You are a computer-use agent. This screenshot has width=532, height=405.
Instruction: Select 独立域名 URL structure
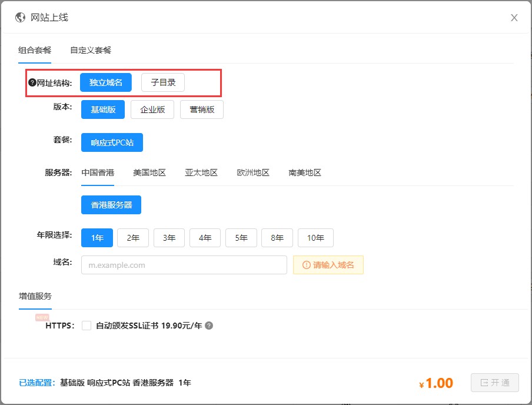(106, 82)
